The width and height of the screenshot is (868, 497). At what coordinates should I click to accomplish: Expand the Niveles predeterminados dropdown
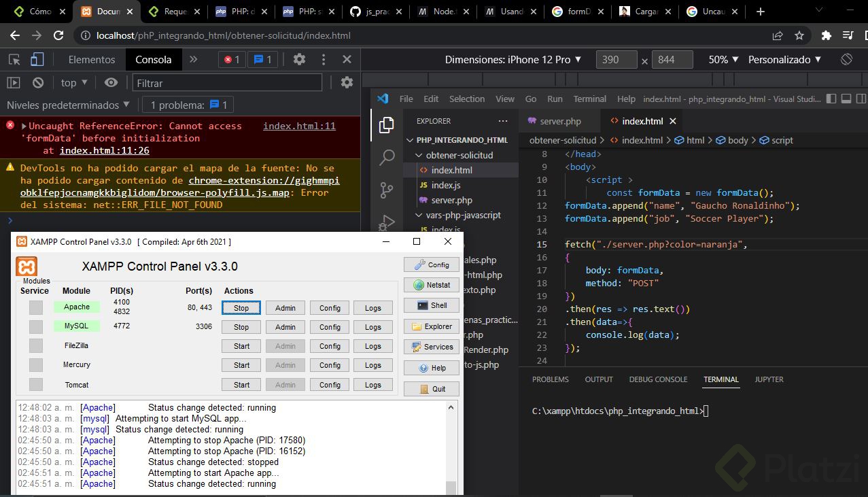point(68,105)
